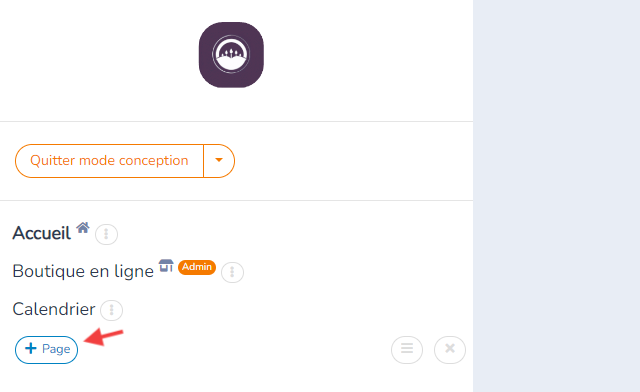Add a new page with the + Page button
Image resolution: width=640 pixels, height=392 pixels.
[x=47, y=350]
